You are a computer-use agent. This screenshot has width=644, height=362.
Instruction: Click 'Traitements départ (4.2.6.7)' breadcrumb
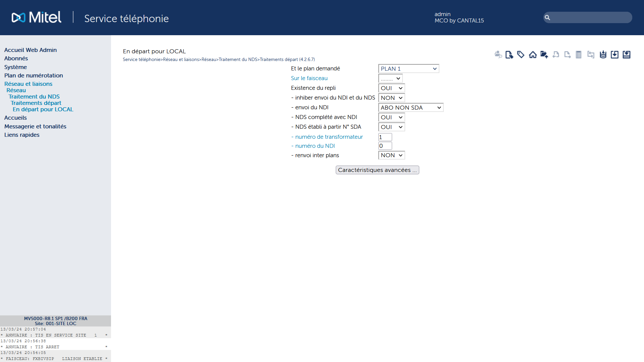(x=287, y=59)
